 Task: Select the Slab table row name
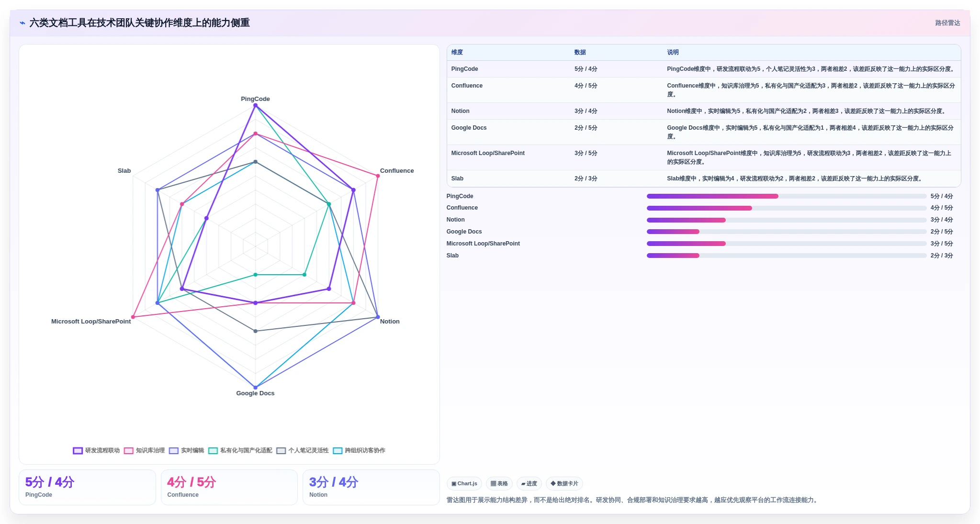457,178
